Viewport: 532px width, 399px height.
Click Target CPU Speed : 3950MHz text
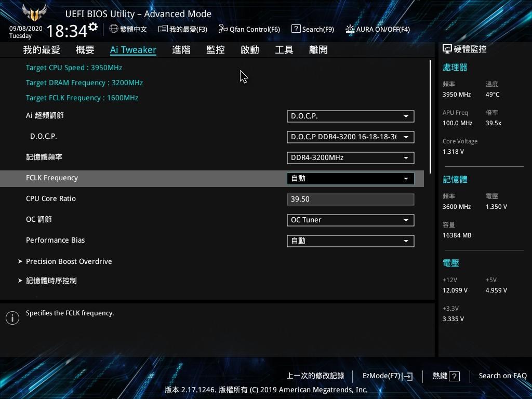click(74, 68)
